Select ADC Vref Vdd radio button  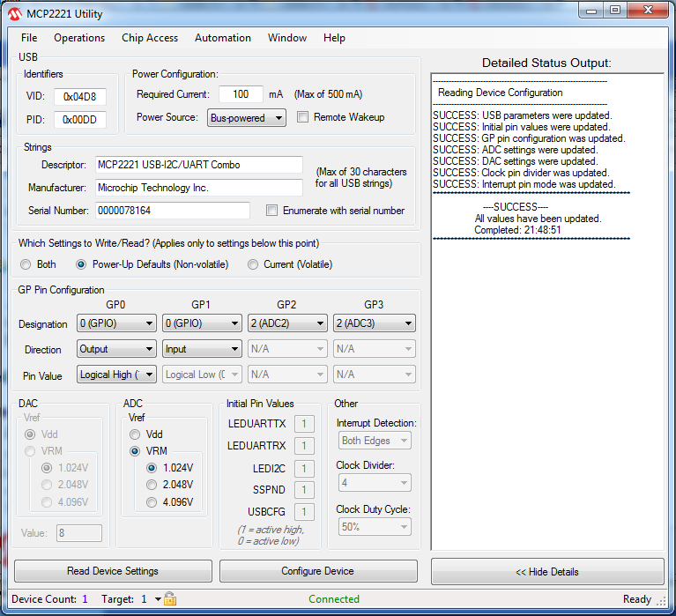(135, 434)
